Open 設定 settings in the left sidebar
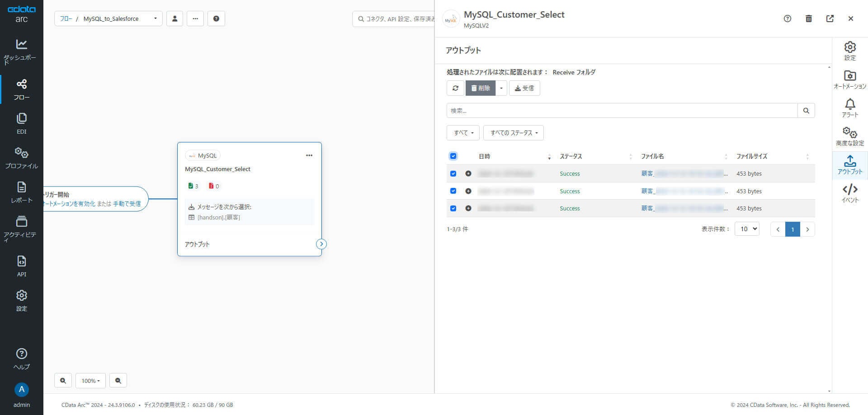The height and width of the screenshot is (415, 868). 21,301
